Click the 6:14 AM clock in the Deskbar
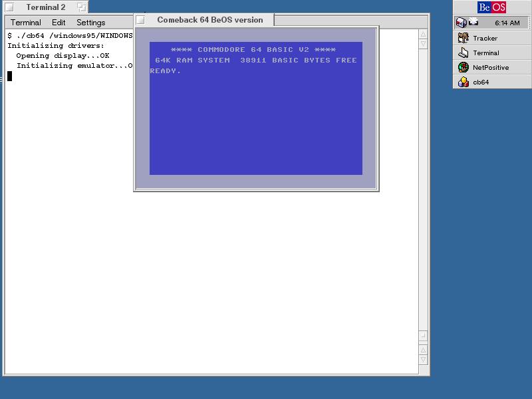The width and height of the screenshot is (532, 399). click(507, 23)
